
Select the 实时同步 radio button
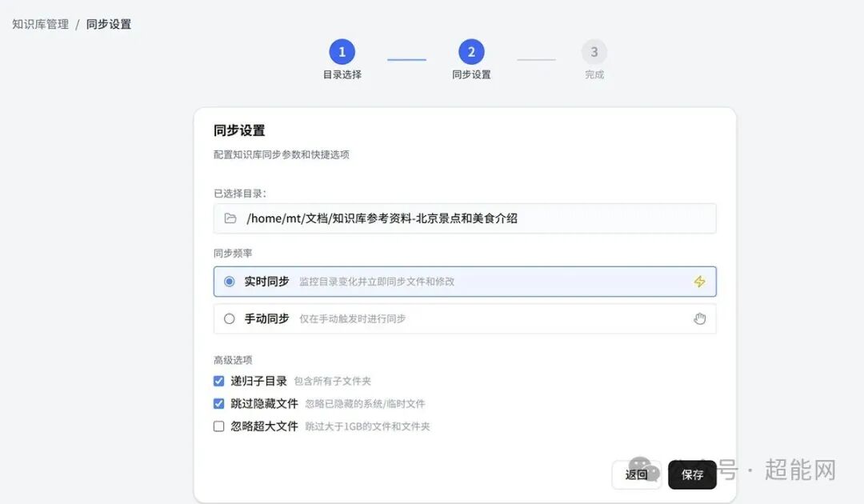pyautogui.click(x=228, y=282)
